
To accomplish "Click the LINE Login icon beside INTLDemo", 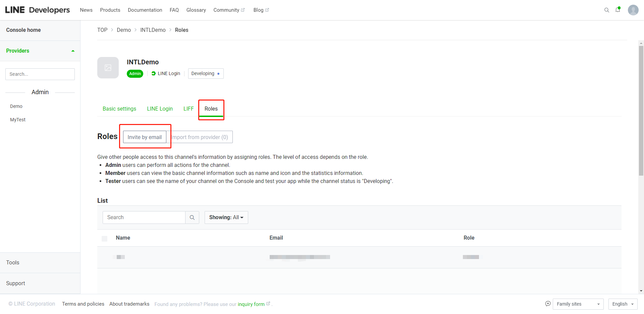I will [154, 73].
